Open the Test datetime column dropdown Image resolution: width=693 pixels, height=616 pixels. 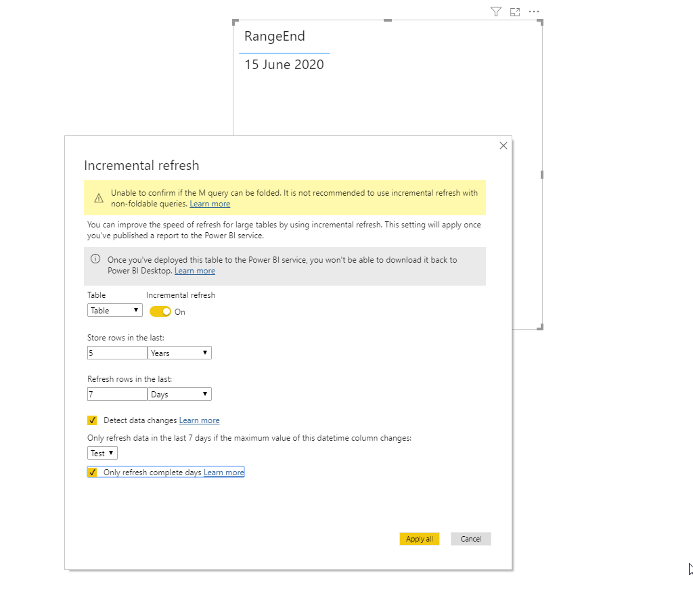point(103,453)
